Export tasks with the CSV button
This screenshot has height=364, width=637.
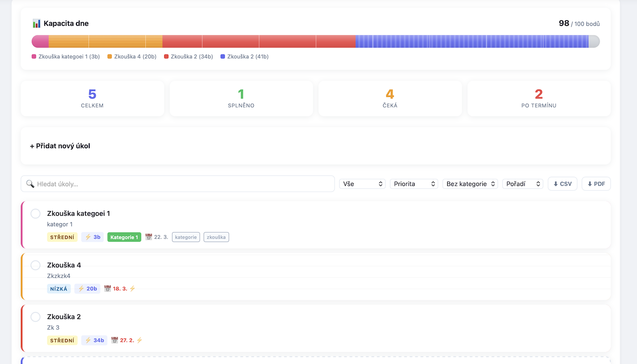(562, 184)
